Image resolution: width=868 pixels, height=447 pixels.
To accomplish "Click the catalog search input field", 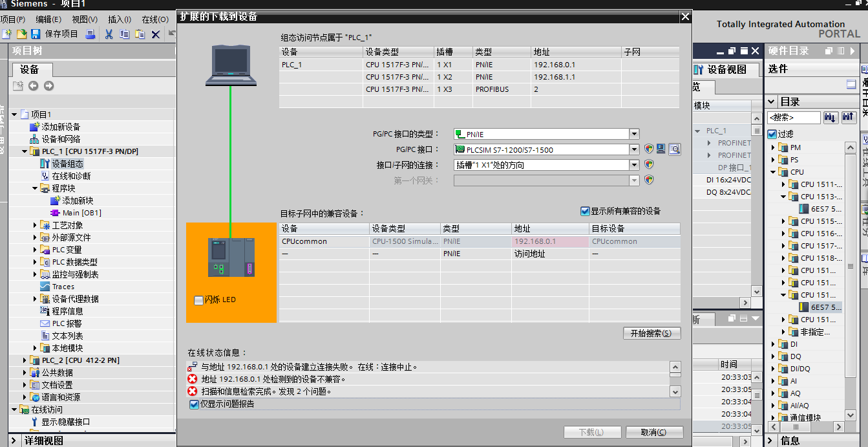I will coord(794,117).
